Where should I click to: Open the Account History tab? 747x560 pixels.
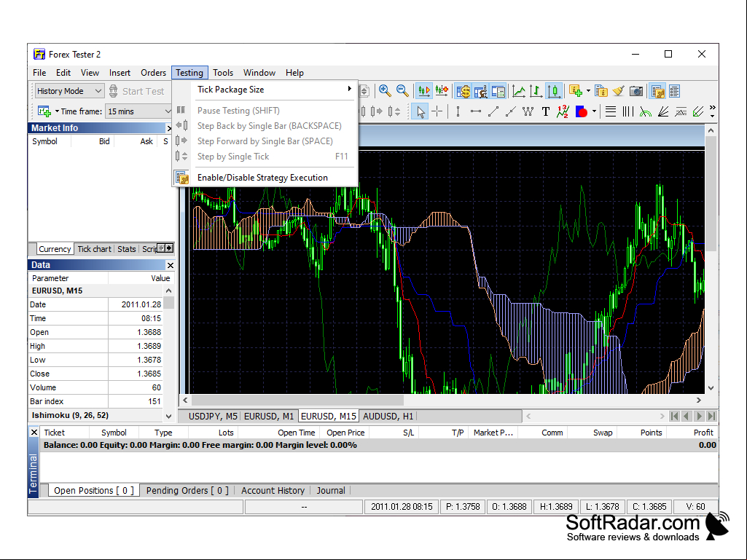(x=273, y=491)
